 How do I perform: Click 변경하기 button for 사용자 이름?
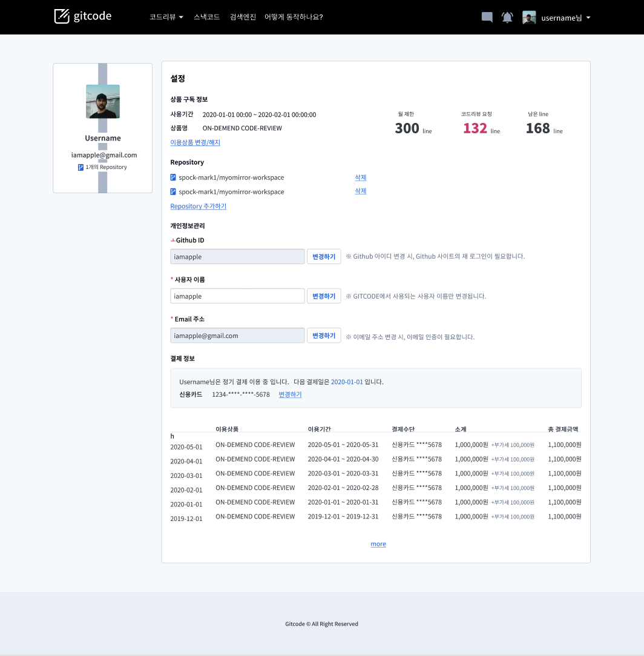point(324,296)
